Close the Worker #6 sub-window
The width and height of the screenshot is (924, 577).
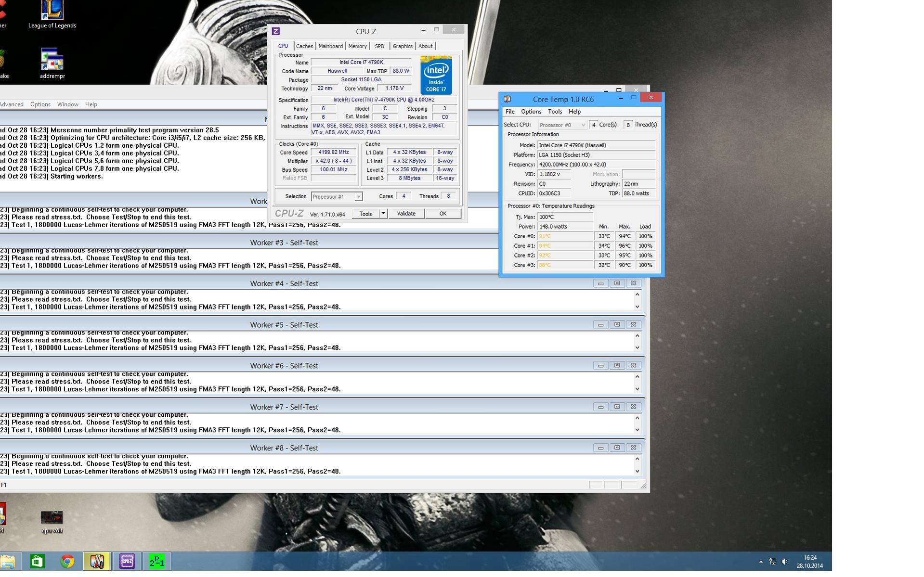pos(633,365)
